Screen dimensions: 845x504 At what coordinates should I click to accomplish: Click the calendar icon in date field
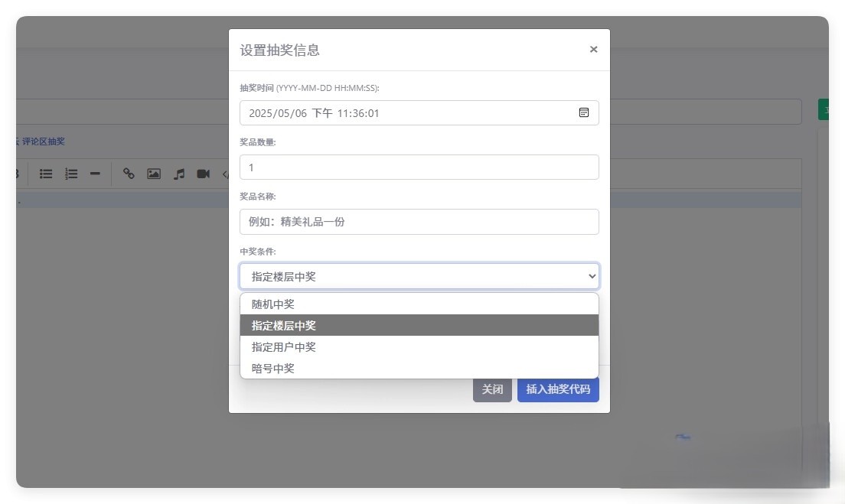(584, 112)
